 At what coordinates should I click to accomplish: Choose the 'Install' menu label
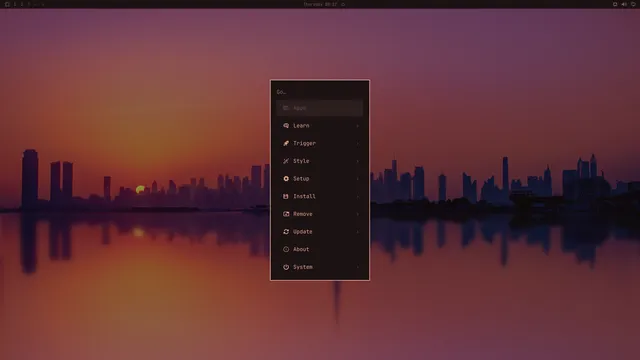point(304,196)
